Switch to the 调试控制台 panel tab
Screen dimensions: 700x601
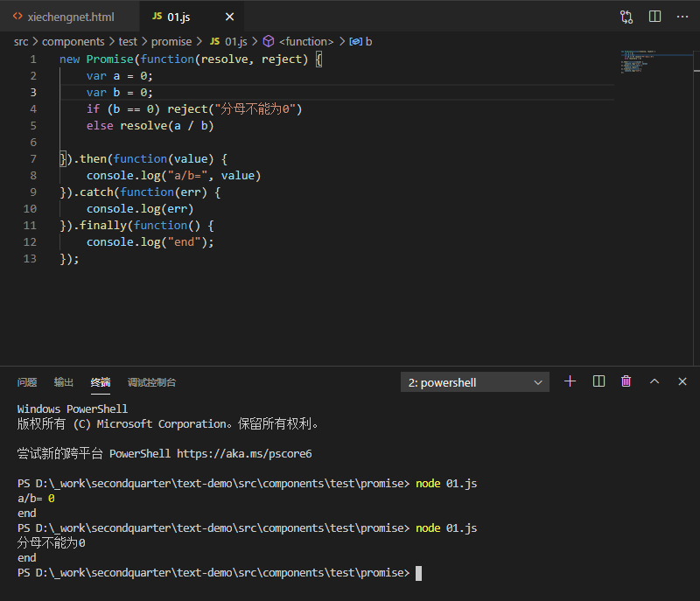click(151, 382)
